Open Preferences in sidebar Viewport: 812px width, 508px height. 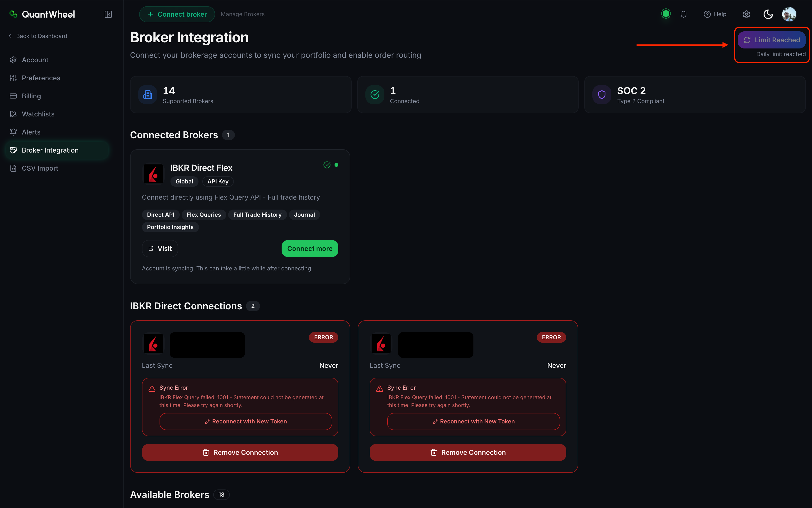(x=57, y=78)
